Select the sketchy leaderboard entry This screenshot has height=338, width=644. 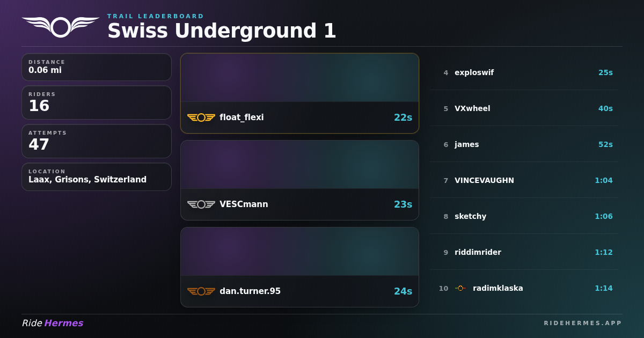(524, 216)
